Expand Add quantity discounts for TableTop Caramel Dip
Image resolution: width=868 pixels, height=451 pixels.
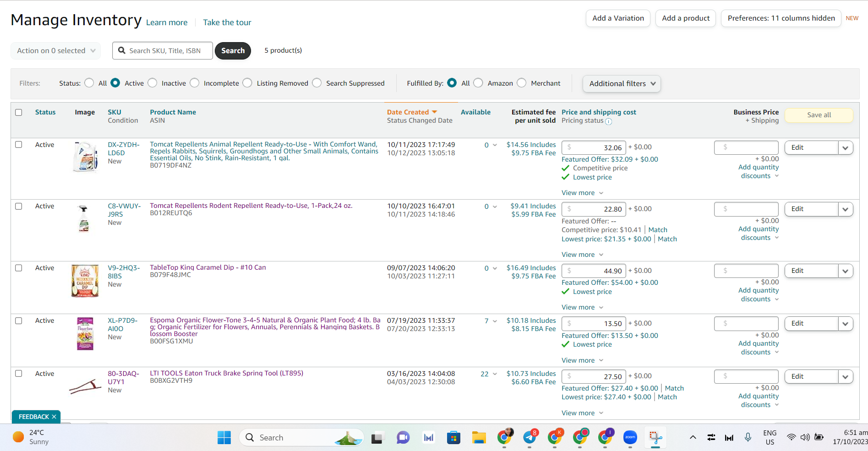click(x=759, y=295)
